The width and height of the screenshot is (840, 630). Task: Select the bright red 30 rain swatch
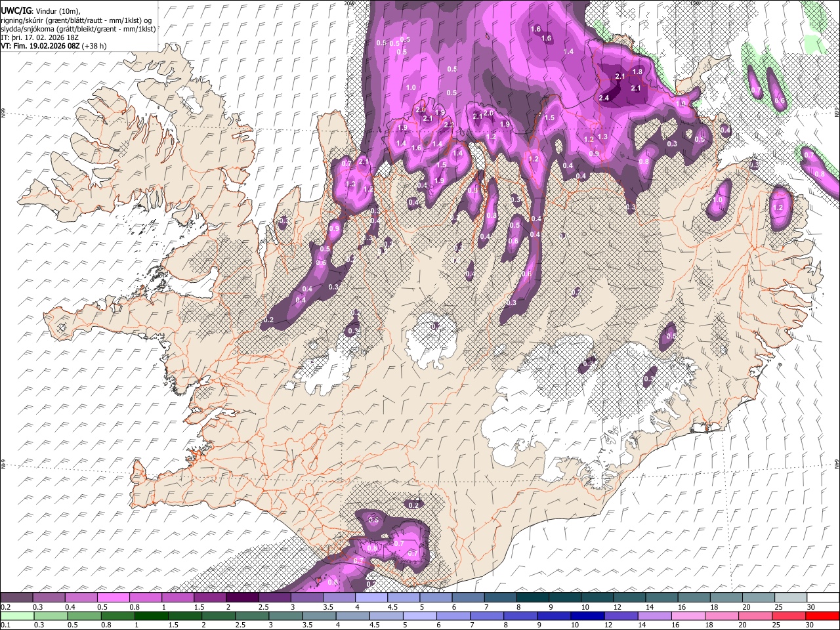point(822,616)
